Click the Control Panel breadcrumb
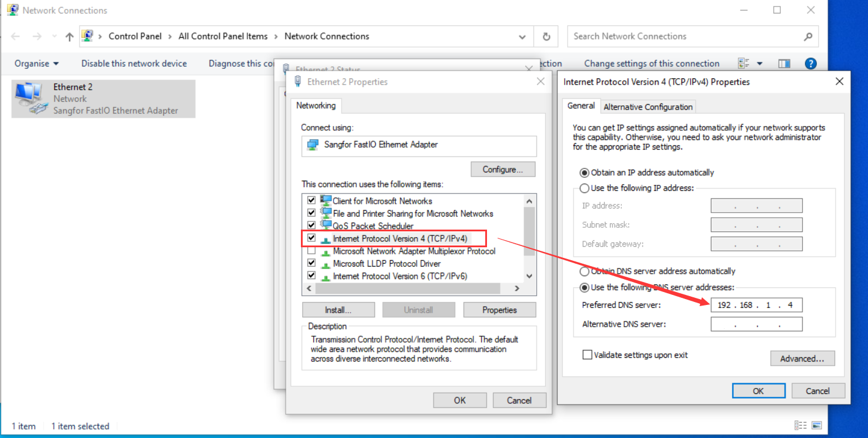 point(135,36)
